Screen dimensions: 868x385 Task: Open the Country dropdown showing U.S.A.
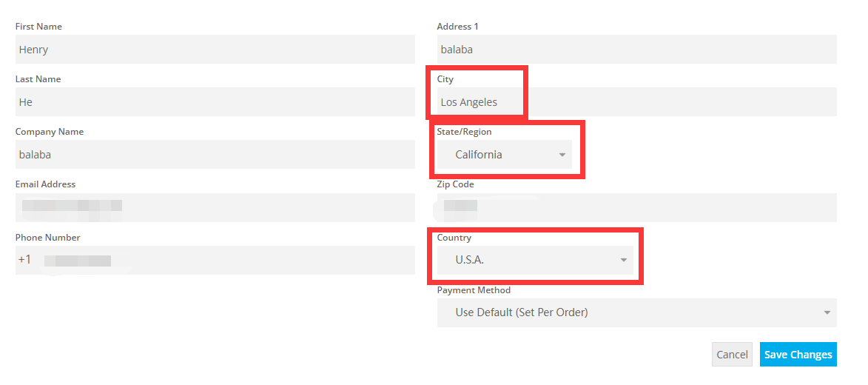pos(534,260)
